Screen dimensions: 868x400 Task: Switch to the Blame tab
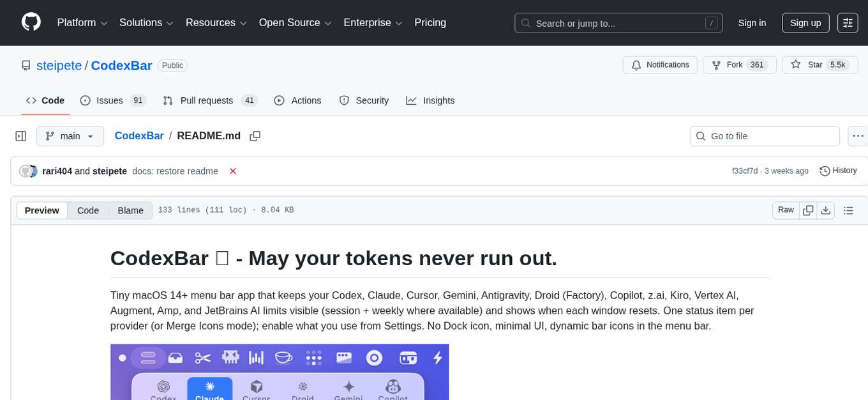(130, 210)
